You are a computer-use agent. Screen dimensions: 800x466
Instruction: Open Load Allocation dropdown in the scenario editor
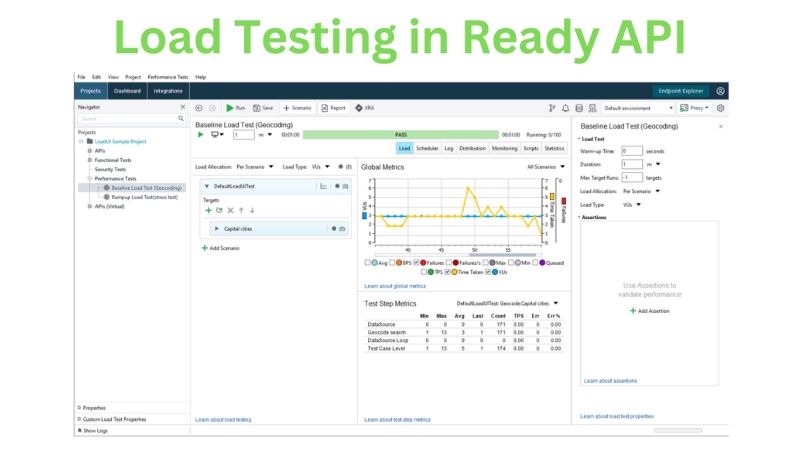pyautogui.click(x=255, y=167)
